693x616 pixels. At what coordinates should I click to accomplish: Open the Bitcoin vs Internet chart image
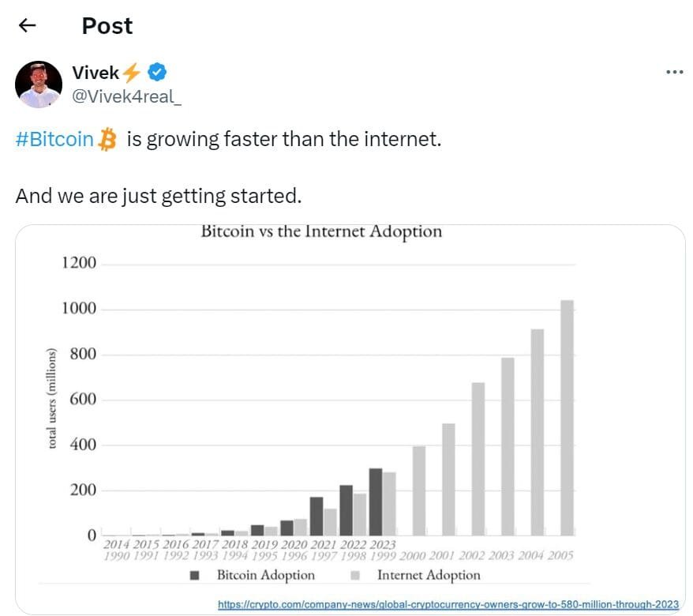coord(350,395)
